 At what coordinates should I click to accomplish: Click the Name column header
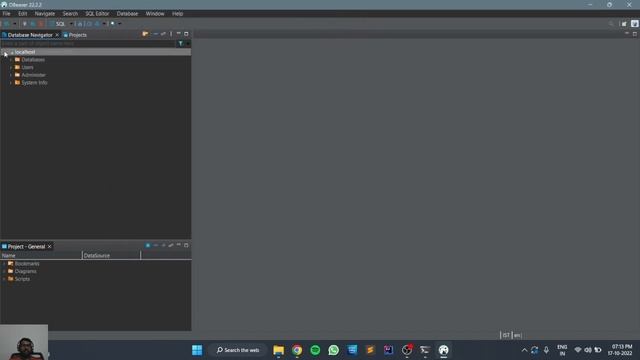(x=41, y=256)
